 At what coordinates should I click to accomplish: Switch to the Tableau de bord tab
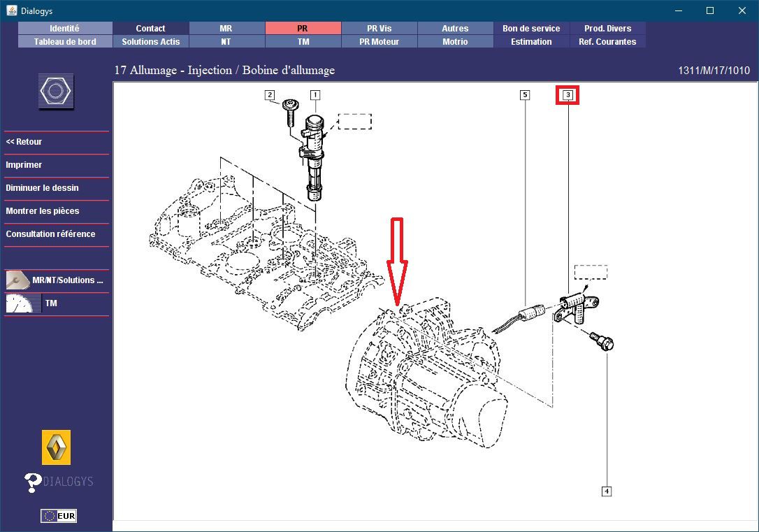pos(64,42)
